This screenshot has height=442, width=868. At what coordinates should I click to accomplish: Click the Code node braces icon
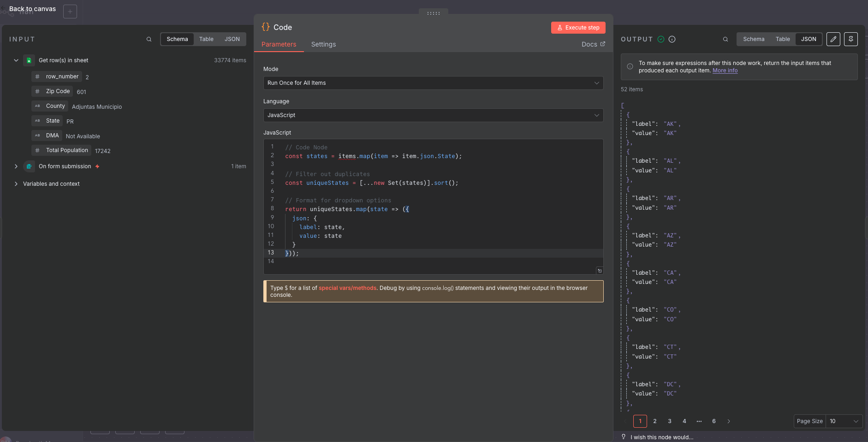265,27
